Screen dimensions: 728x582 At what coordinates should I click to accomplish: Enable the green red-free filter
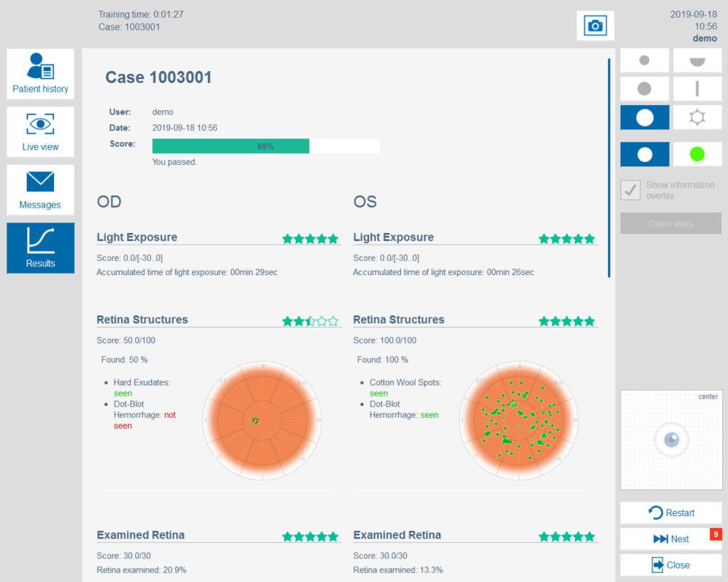(697, 153)
